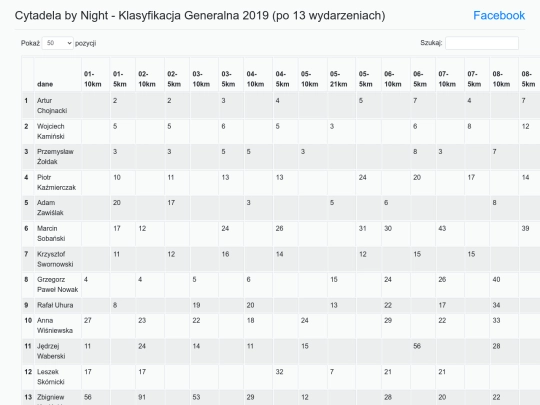Select the name Leszek Skórnicki

coord(51,377)
